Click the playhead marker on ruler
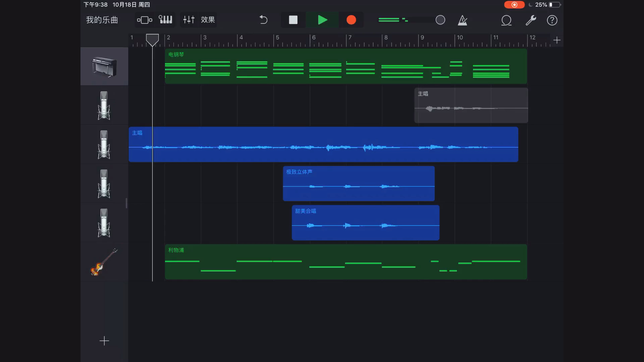 click(x=152, y=40)
